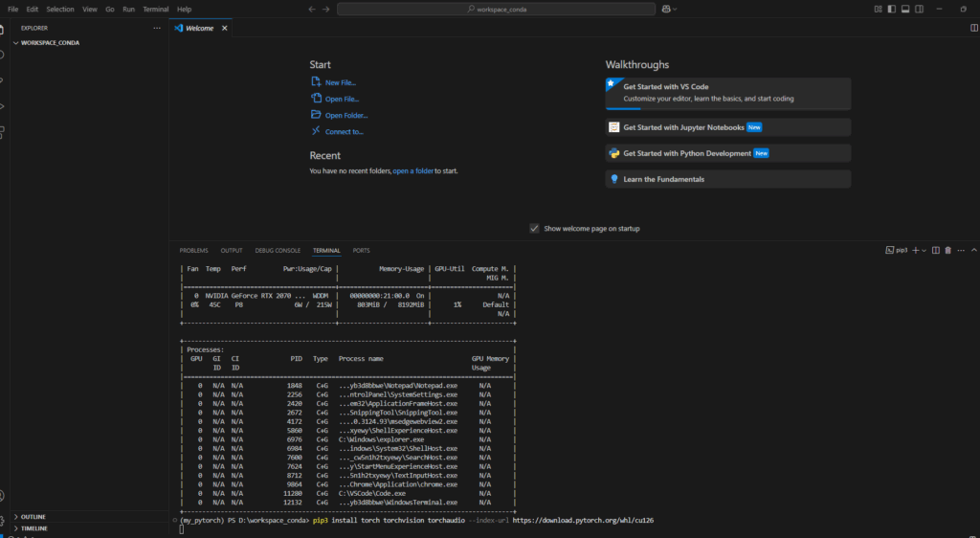Create a new terminal with plus icon
Viewport: 980px width, 538px height.
point(916,251)
